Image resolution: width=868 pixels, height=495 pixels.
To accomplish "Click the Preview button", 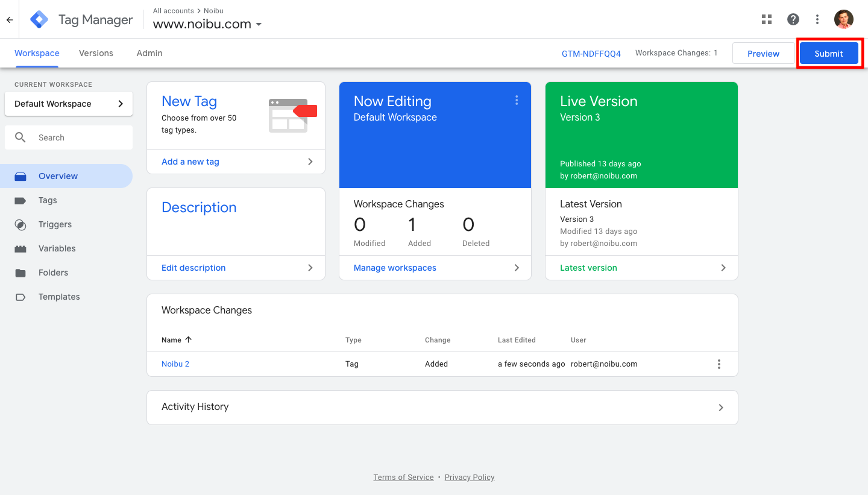I will tap(763, 54).
